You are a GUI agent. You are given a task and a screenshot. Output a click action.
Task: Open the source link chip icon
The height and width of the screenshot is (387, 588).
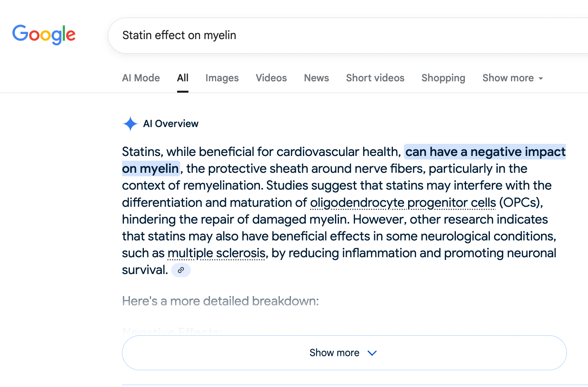click(181, 270)
